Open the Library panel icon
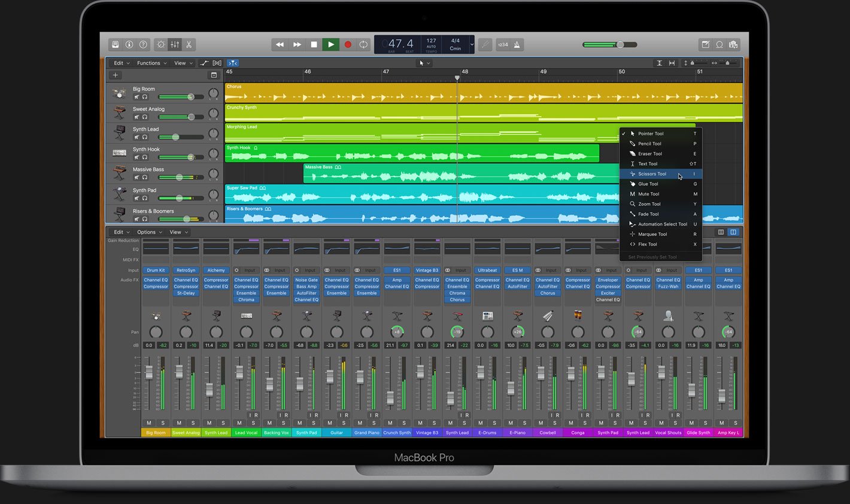 (115, 44)
